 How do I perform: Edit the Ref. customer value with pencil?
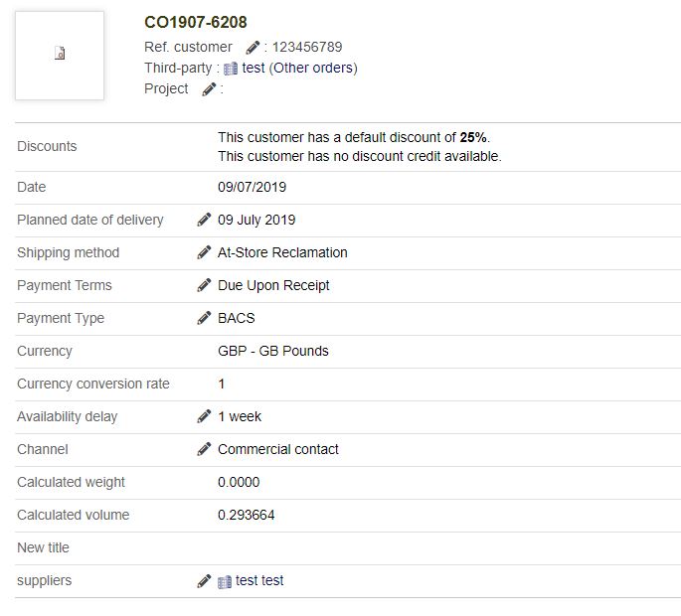pos(253,47)
